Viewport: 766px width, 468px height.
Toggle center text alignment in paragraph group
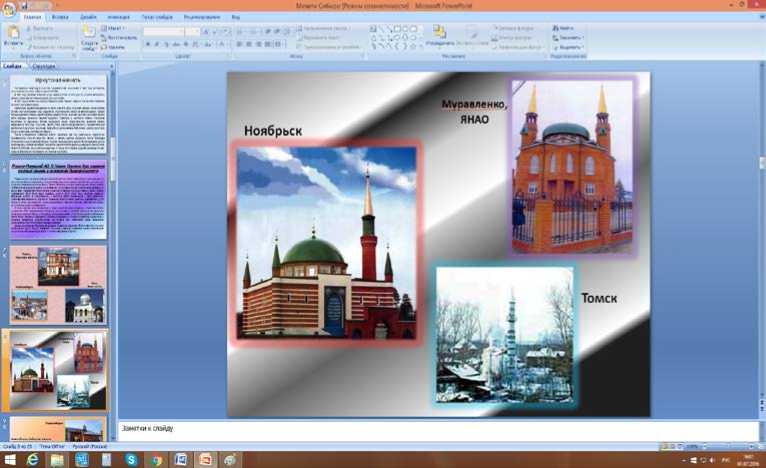point(248,45)
